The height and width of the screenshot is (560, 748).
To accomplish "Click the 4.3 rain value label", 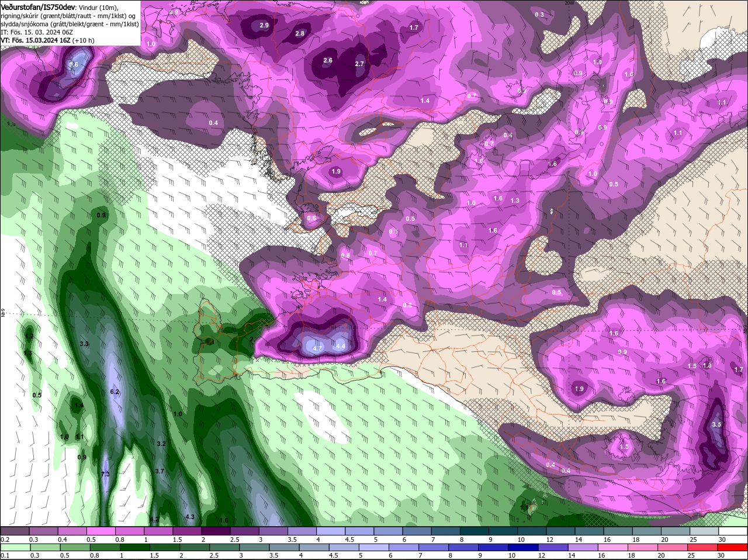I will tap(189, 517).
